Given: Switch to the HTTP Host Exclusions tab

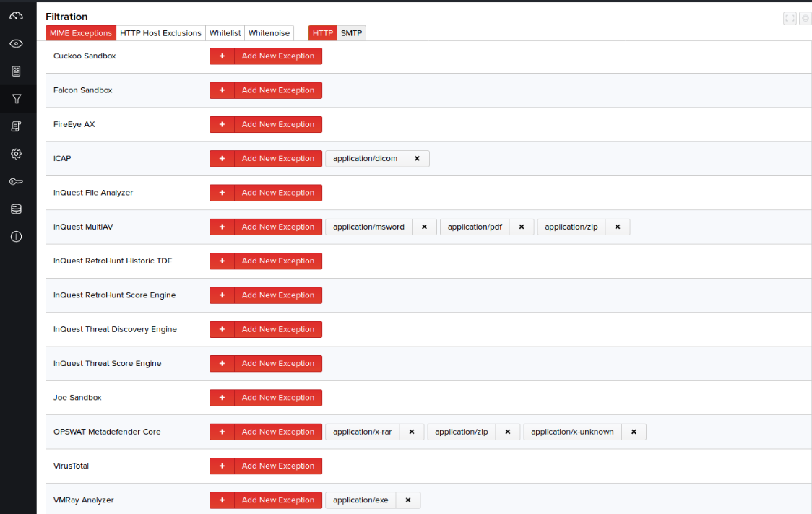Looking at the screenshot, I should pos(160,33).
